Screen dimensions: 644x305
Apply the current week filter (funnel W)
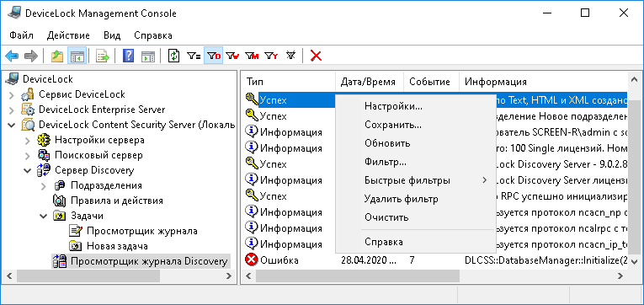coord(233,56)
